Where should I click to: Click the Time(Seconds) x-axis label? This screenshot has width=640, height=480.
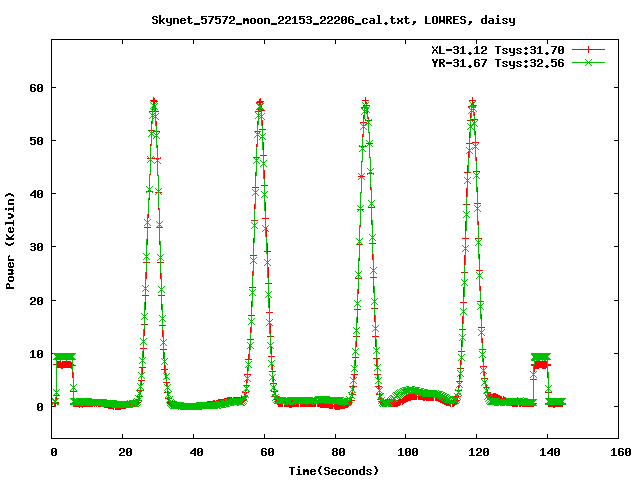pyautogui.click(x=334, y=471)
